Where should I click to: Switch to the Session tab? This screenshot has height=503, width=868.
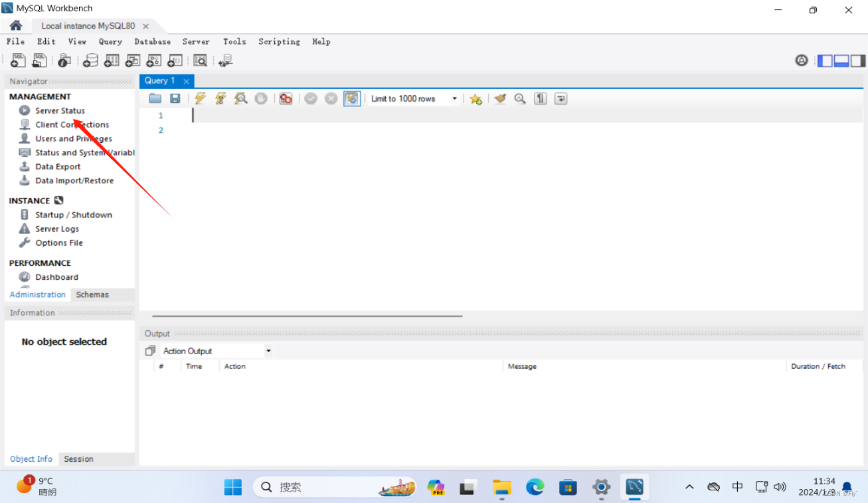pyautogui.click(x=78, y=459)
